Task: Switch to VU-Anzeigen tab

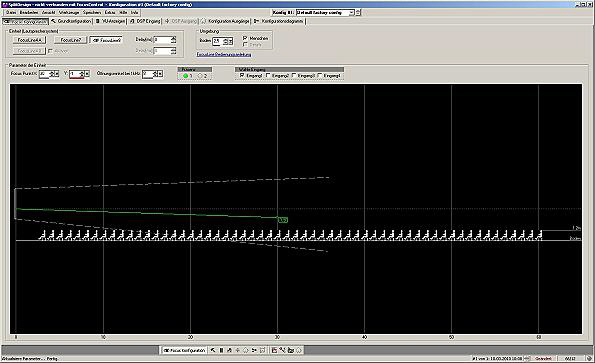Action: pos(110,21)
